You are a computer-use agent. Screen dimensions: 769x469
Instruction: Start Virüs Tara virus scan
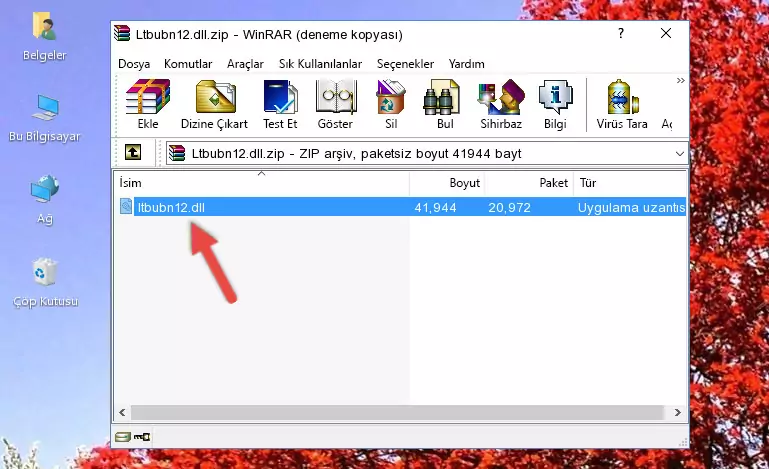click(622, 104)
